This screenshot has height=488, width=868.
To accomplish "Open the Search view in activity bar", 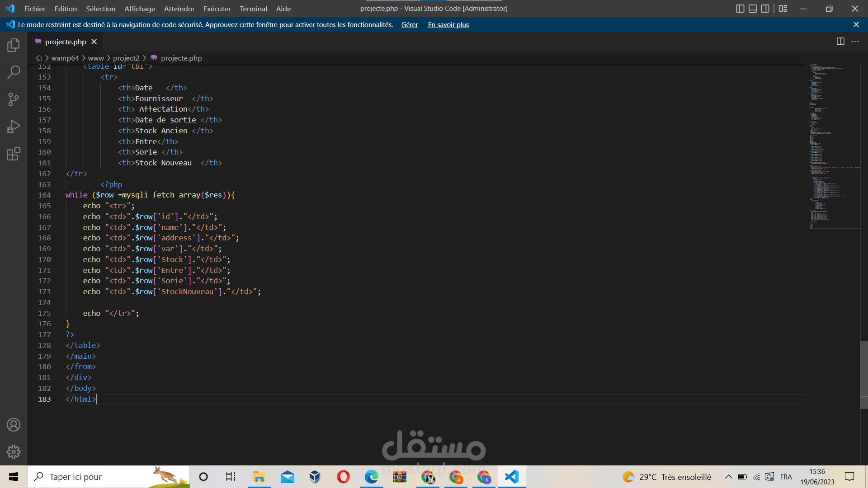I will [14, 72].
